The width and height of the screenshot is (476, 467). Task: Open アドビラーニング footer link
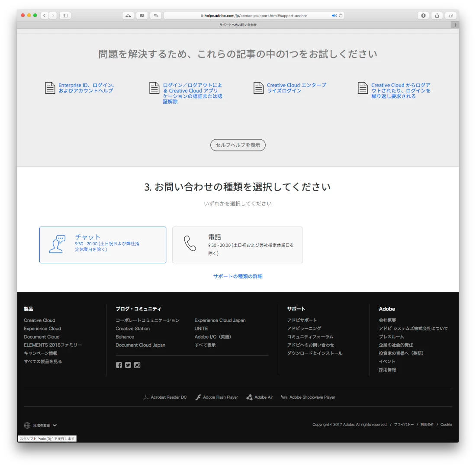(304, 329)
